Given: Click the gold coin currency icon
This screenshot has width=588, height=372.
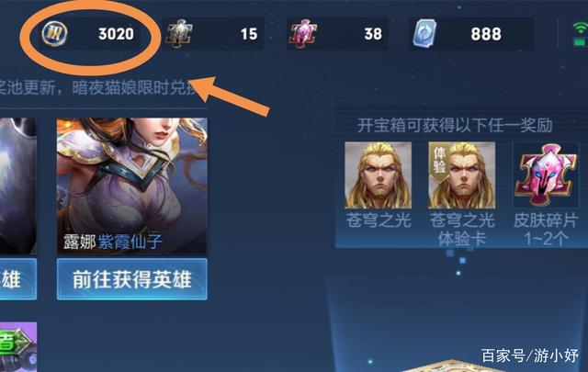Looking at the screenshot, I should click(54, 33).
